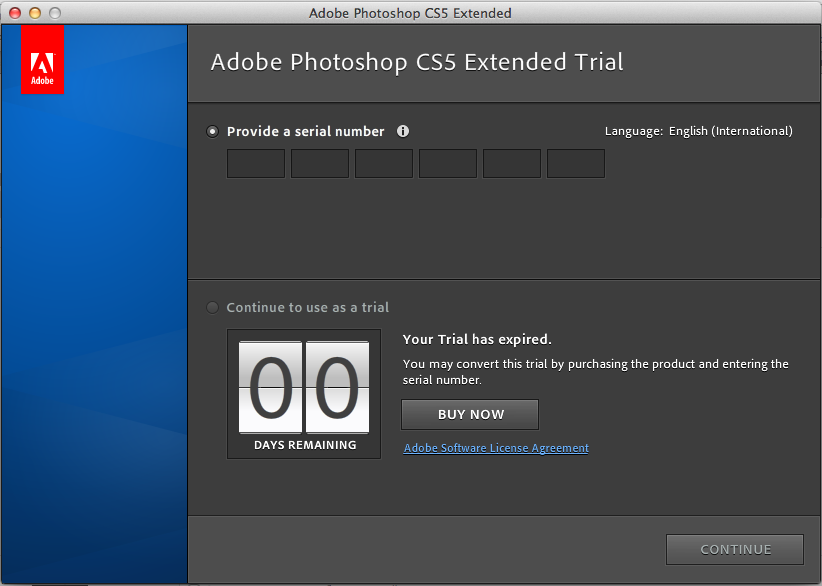Click the 'Your Trial has expired.' message

pyautogui.click(x=477, y=340)
